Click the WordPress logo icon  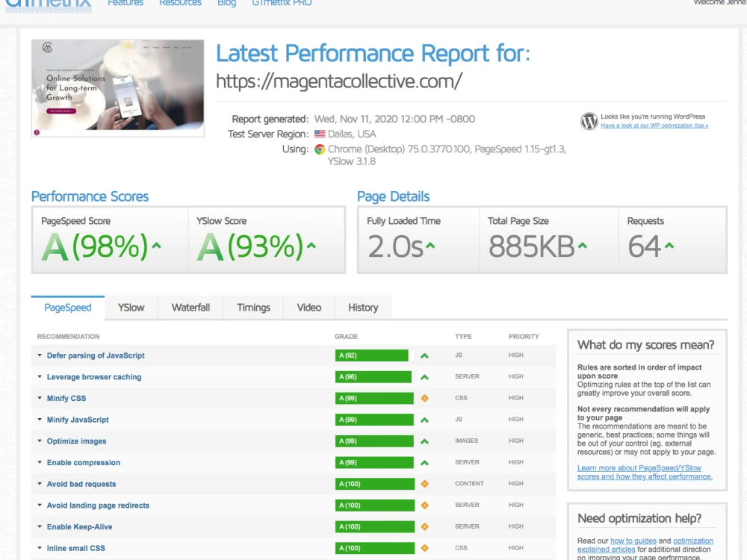(589, 121)
